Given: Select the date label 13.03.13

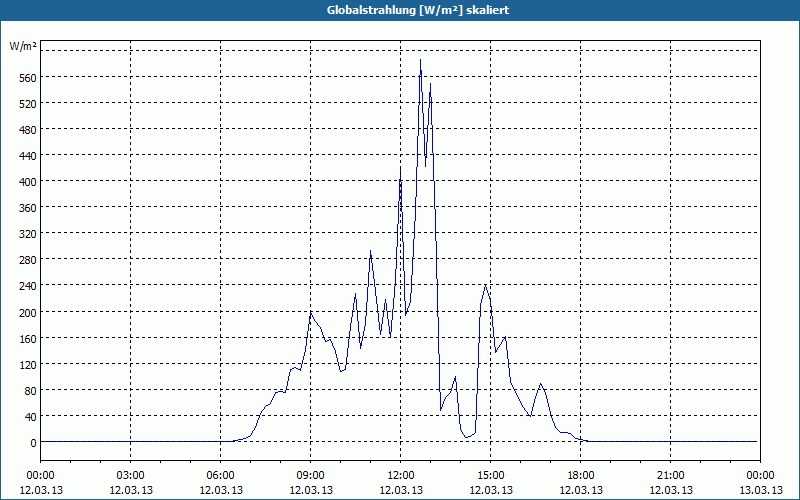Looking at the screenshot, I should click(760, 490).
